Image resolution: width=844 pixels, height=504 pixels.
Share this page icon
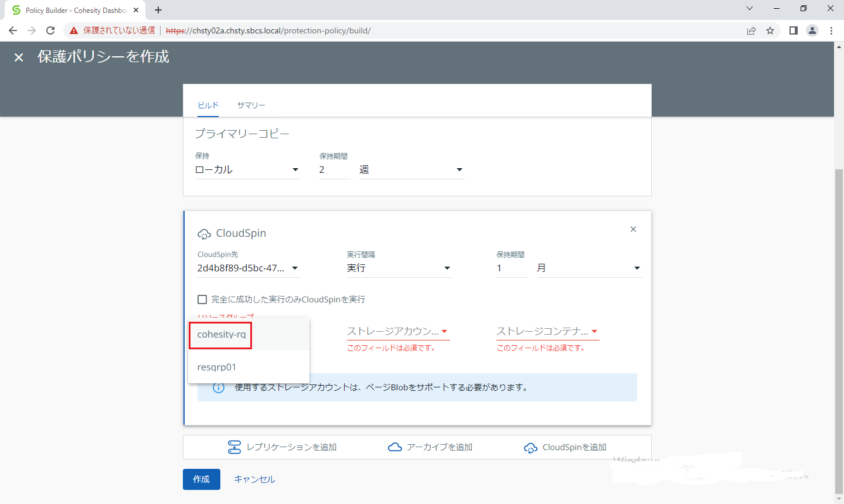coord(751,30)
